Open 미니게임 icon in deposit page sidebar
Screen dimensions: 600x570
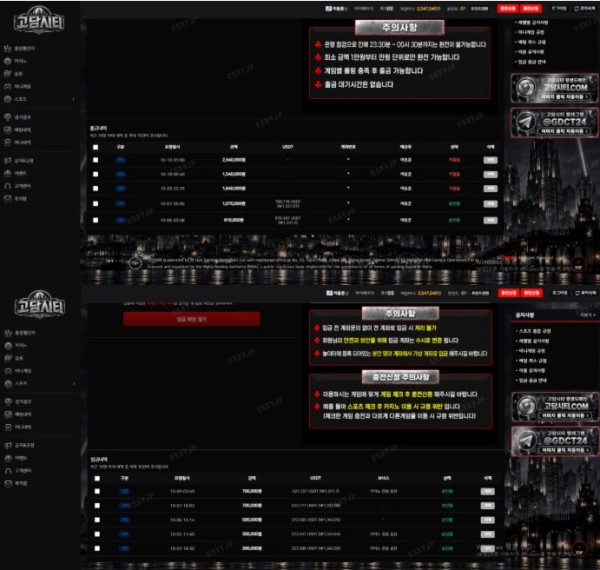(8, 371)
